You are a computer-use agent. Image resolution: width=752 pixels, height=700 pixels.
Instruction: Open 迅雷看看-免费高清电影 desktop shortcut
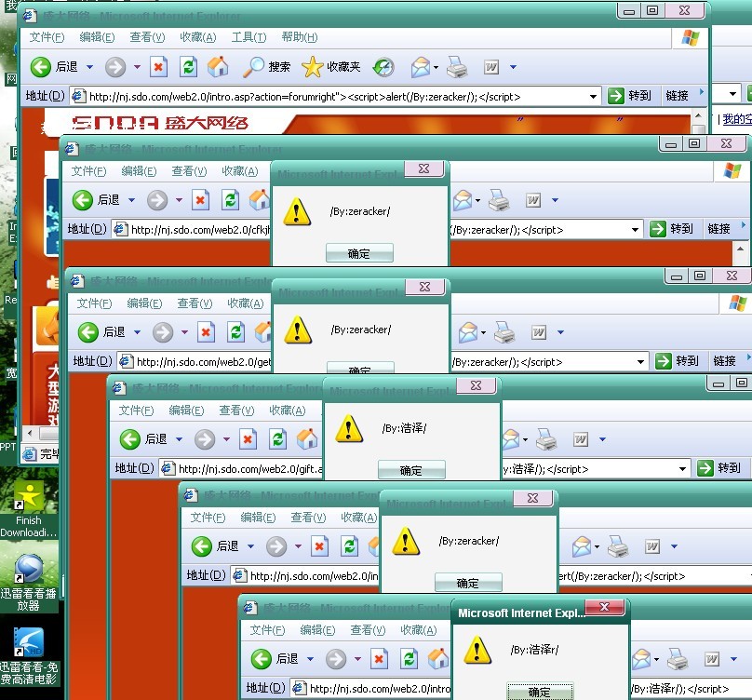[x=29, y=656]
